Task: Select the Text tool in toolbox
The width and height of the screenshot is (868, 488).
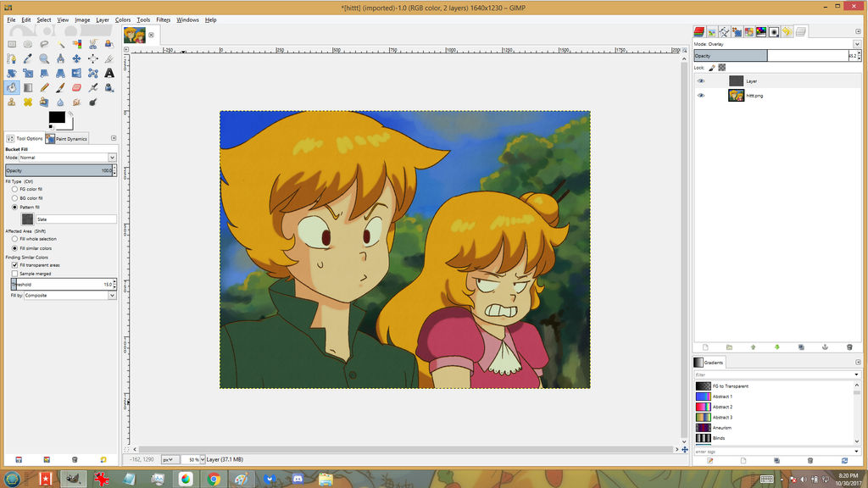Action: click(109, 73)
